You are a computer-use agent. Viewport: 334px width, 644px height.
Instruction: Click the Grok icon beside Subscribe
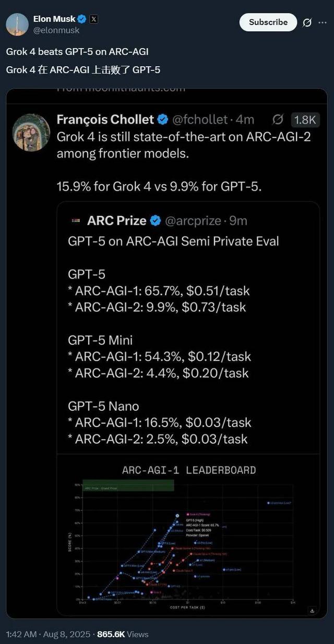point(307,22)
